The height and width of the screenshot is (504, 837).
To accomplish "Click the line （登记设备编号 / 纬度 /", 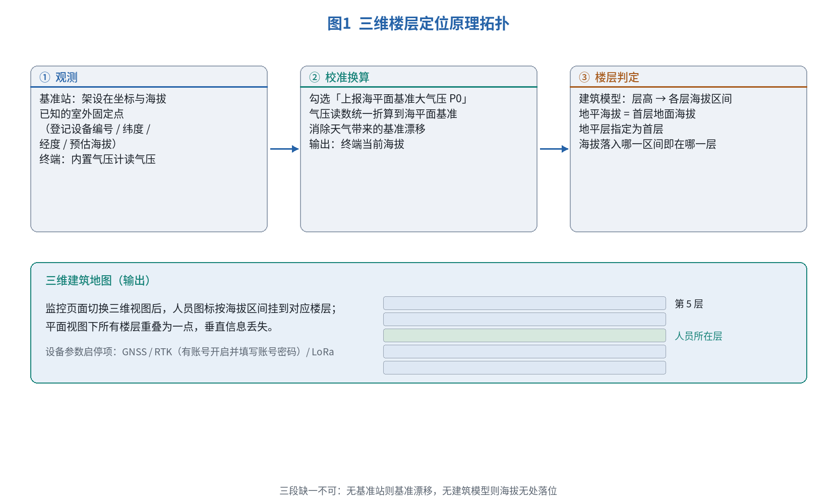I will click(95, 129).
